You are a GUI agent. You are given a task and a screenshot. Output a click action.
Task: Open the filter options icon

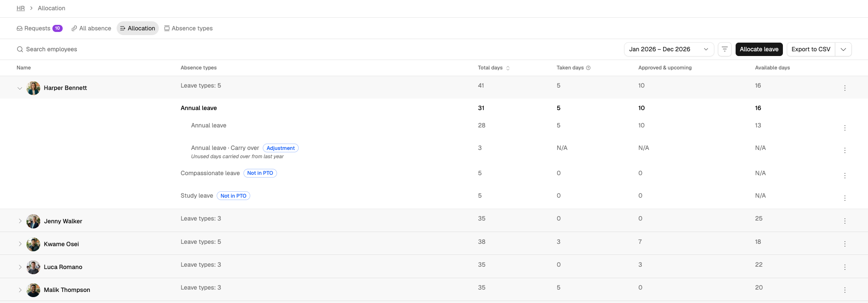(725, 49)
